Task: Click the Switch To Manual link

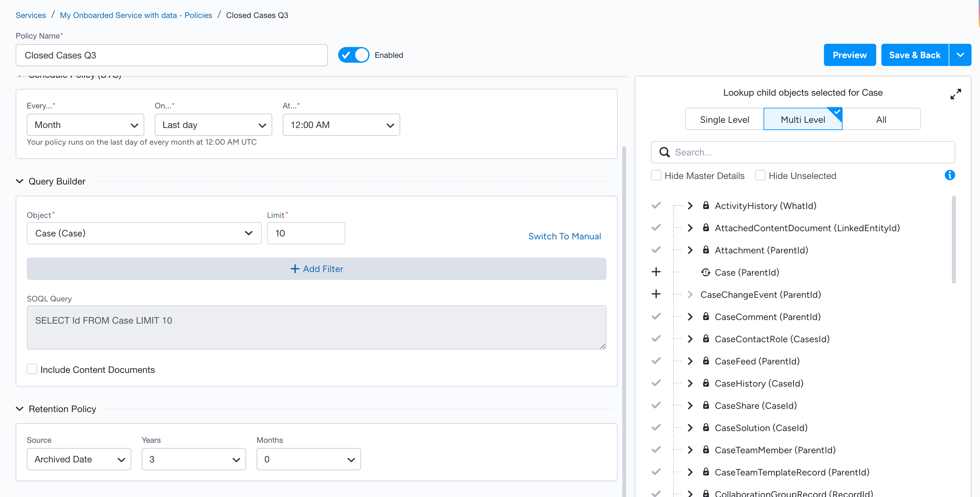Action: point(564,236)
